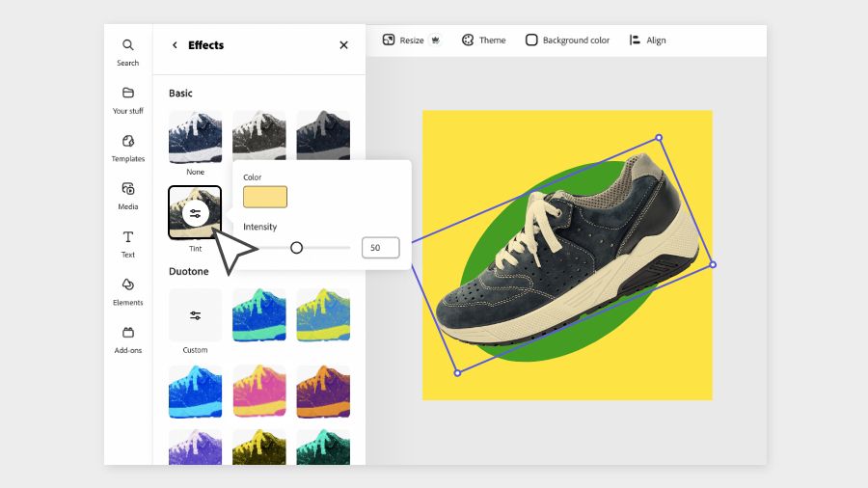The height and width of the screenshot is (488, 868).
Task: Open the Theme option
Action: click(483, 40)
